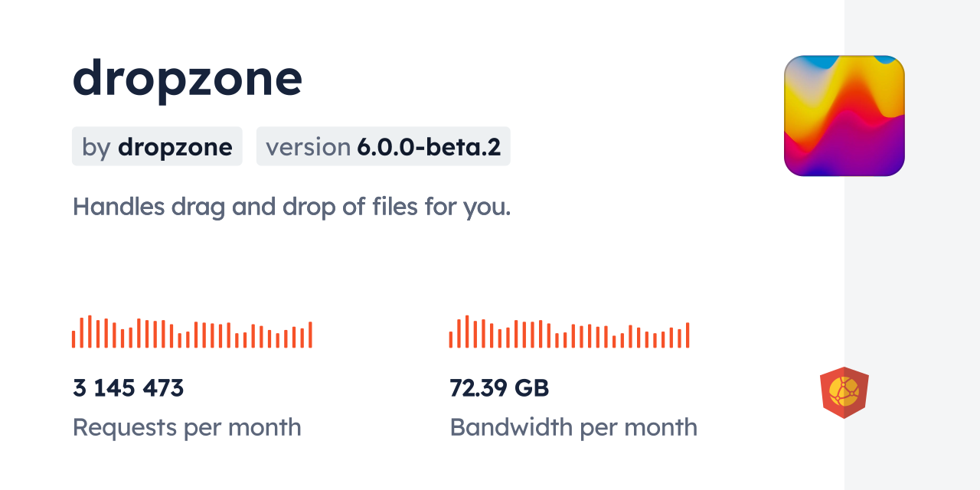Click the 'Bandwidth per month' label

click(x=573, y=427)
